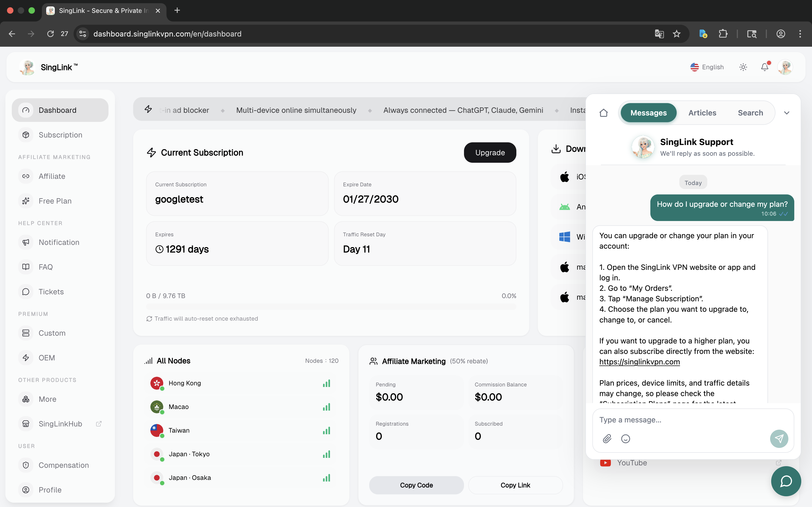
Task: Select the Macao node
Action: tap(241, 407)
